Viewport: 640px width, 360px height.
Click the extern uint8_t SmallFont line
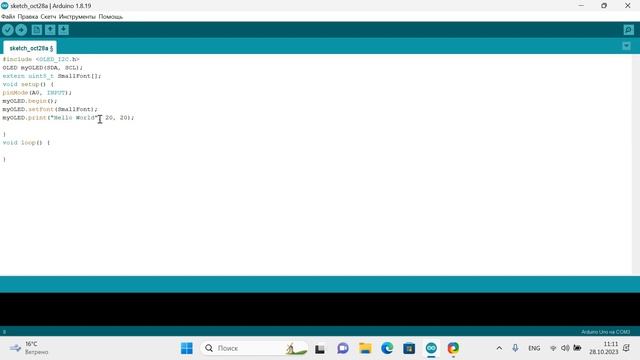point(52,76)
